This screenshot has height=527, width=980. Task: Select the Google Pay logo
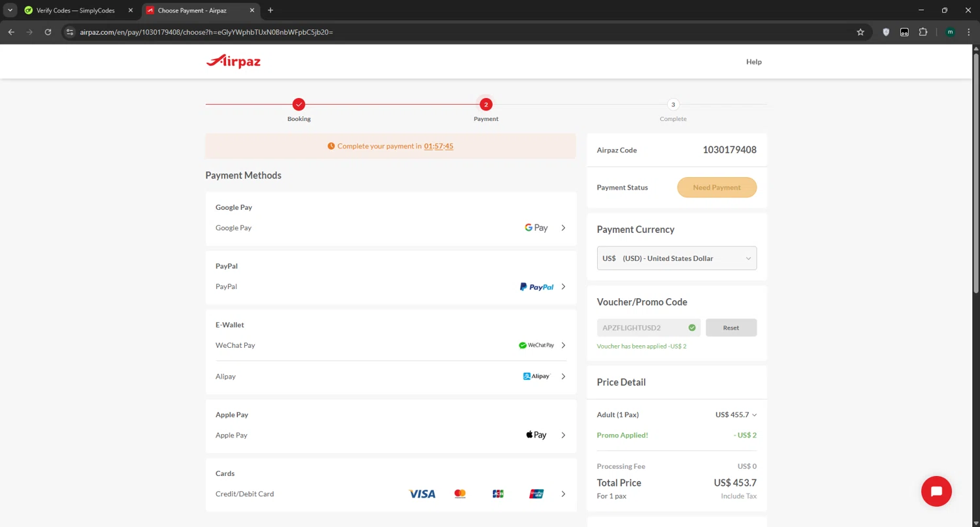(x=536, y=228)
